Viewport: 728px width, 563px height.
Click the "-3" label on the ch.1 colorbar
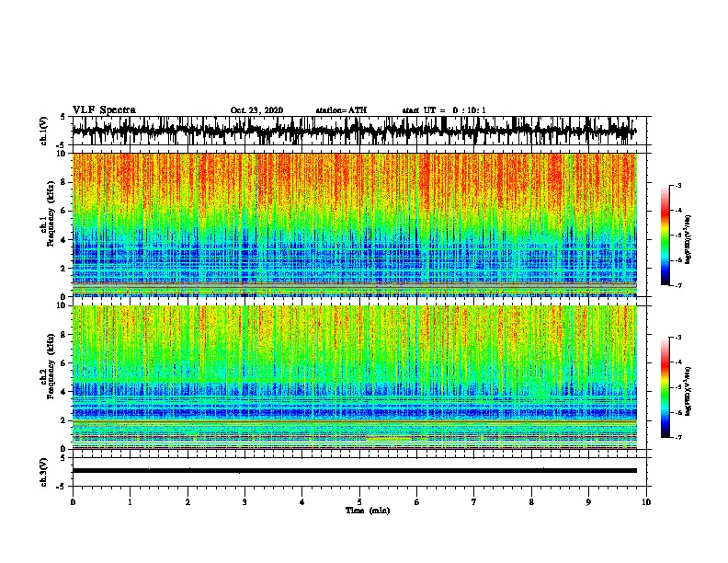coord(678,185)
